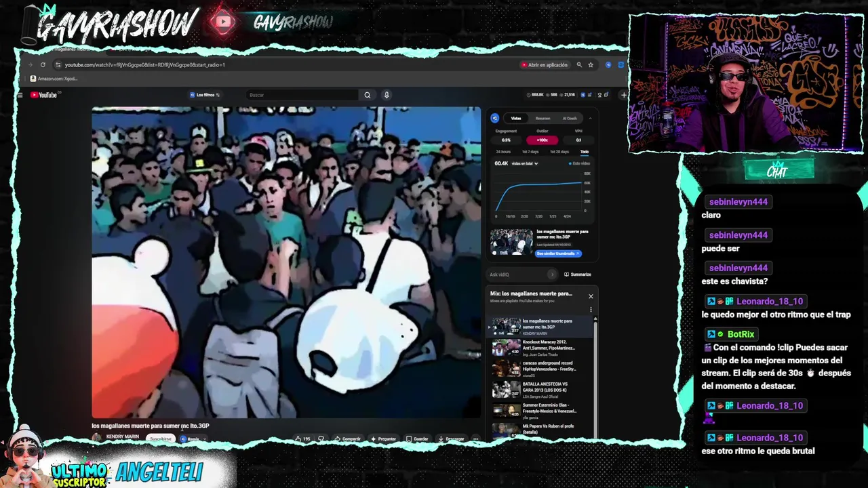This screenshot has height=488, width=868.
Task: Click Suscribirse button
Action: pos(161,439)
